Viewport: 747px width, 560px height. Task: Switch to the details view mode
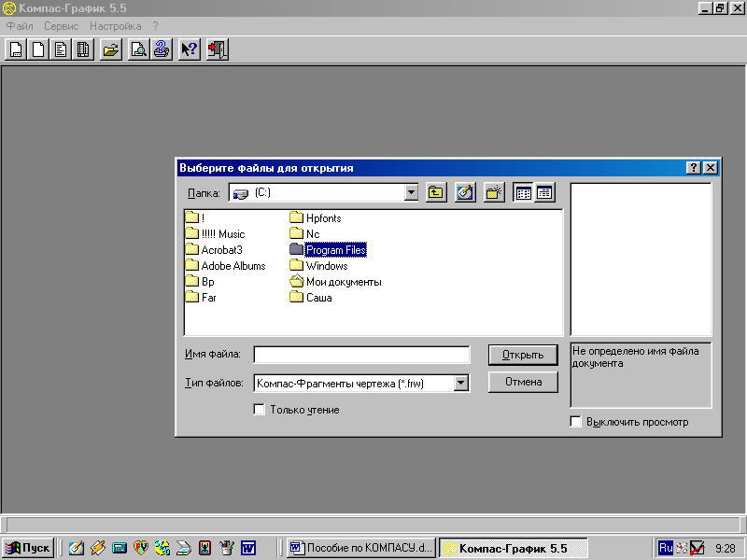coord(544,193)
